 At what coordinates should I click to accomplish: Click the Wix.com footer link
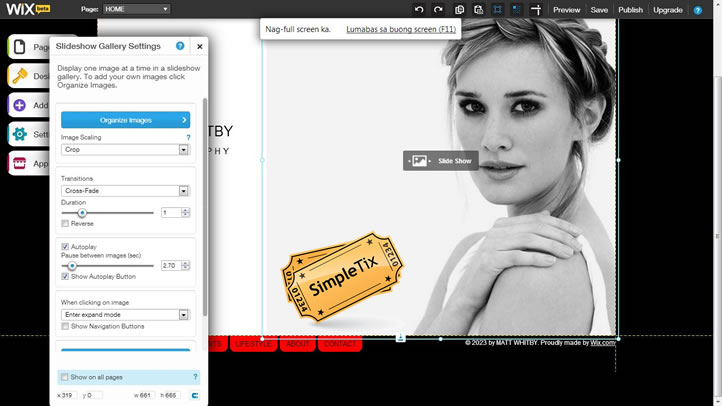602,343
